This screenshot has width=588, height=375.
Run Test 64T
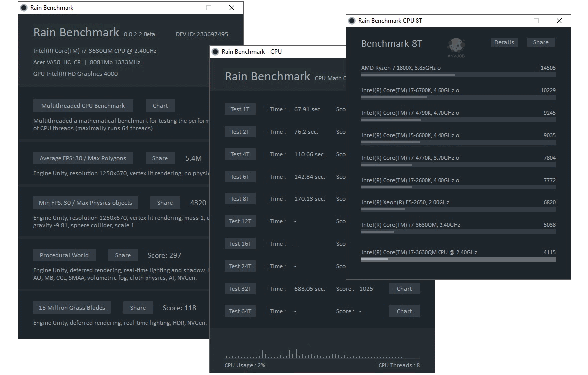click(240, 311)
